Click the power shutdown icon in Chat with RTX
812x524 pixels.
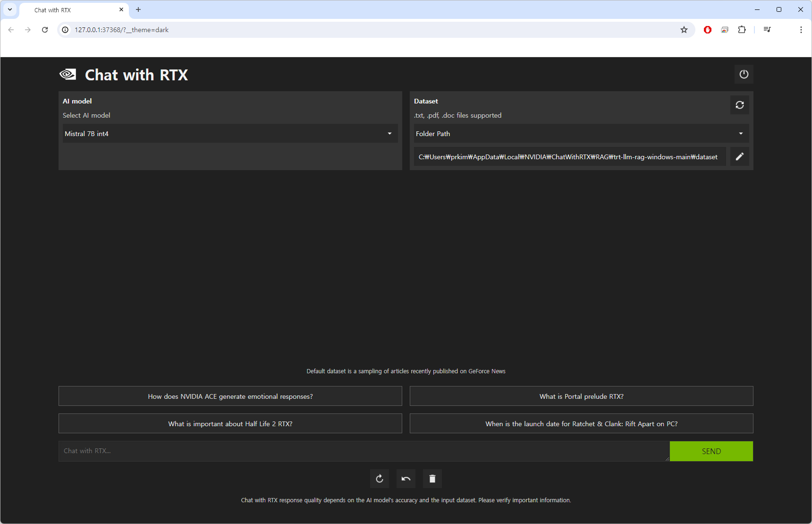coord(744,74)
